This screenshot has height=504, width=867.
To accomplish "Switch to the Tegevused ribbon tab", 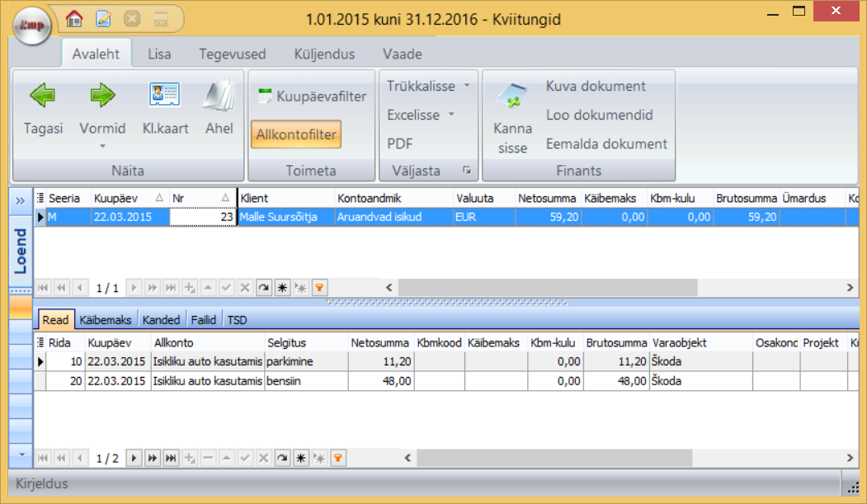I will (232, 54).
